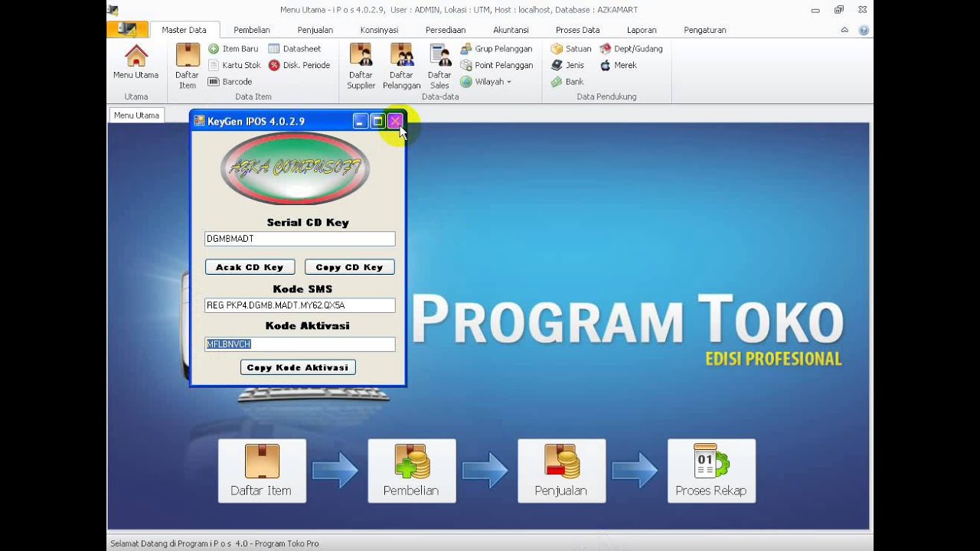Open Daftar Item workflow tile
Image resolution: width=980 pixels, height=551 pixels.
(x=262, y=471)
